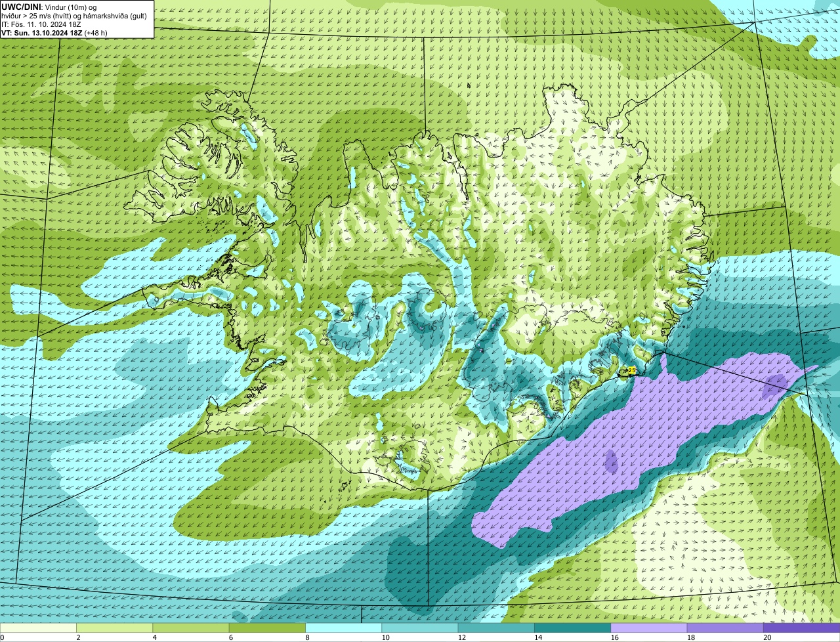Click the 'UWC/DINI: Vindur (10m) og' title line

coord(49,7)
